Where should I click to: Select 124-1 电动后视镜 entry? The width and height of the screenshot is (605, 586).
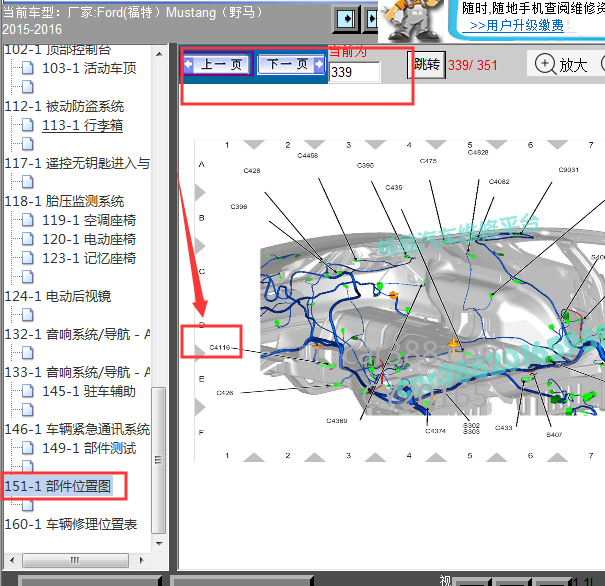(x=57, y=296)
